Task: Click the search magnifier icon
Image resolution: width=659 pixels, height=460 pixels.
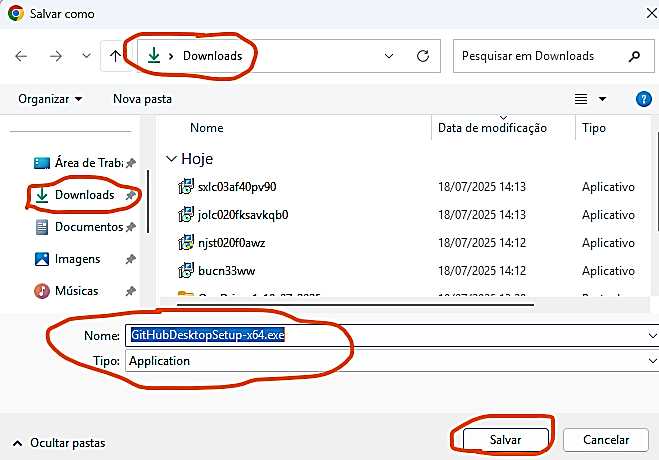Action: click(x=634, y=56)
